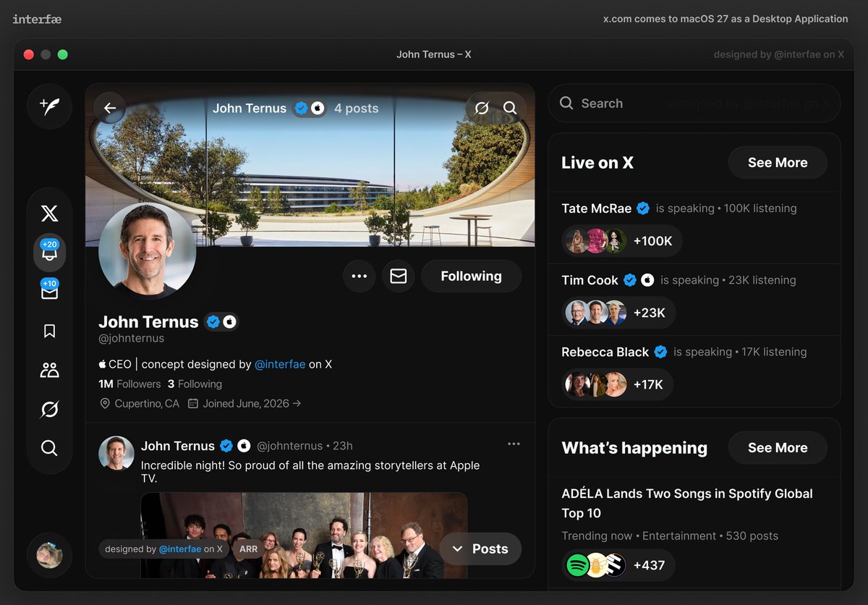Open the +437 posts pill under trend
The image size is (868, 605).
pyautogui.click(x=618, y=565)
